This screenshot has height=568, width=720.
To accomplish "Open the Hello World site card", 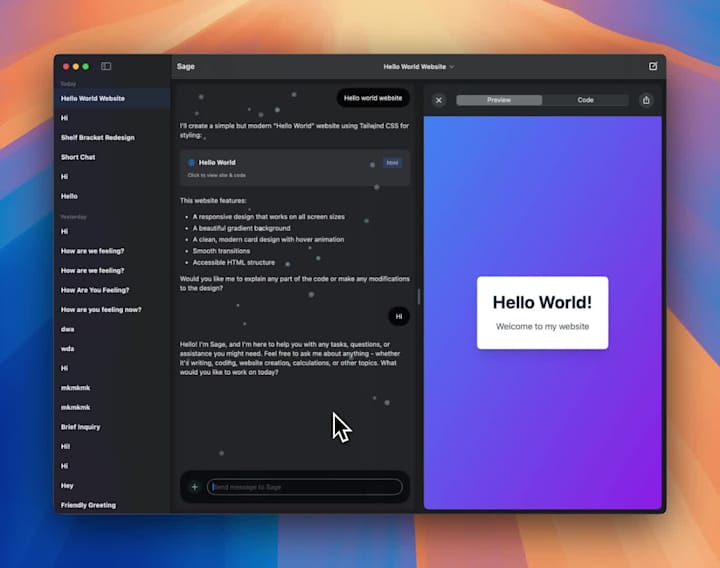I will (295, 168).
